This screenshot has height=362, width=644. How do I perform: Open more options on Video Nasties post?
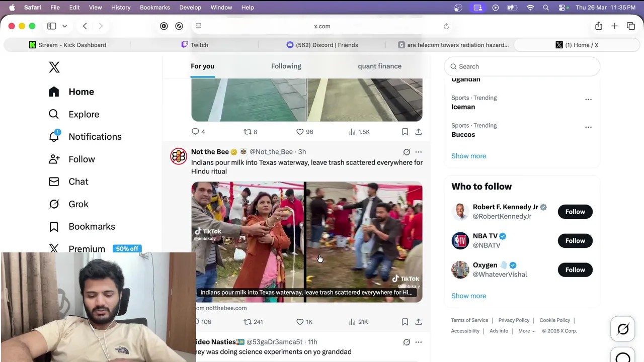pos(419,342)
